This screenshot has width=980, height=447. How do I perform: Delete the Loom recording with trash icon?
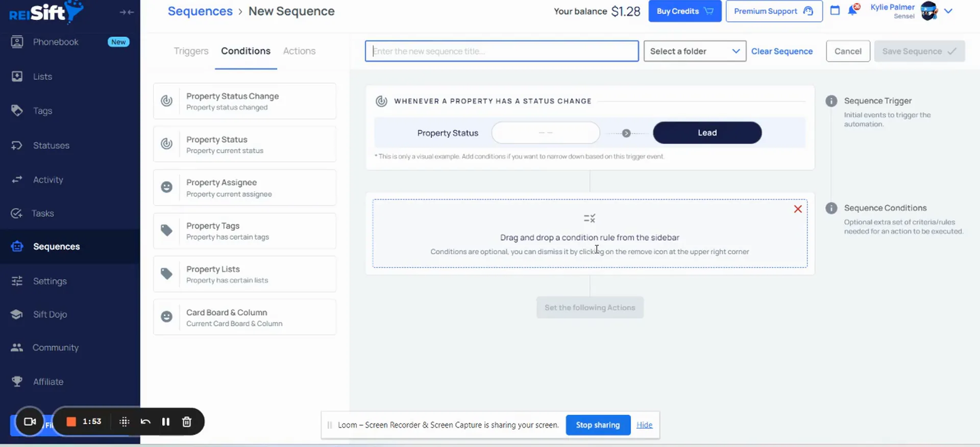click(187, 421)
